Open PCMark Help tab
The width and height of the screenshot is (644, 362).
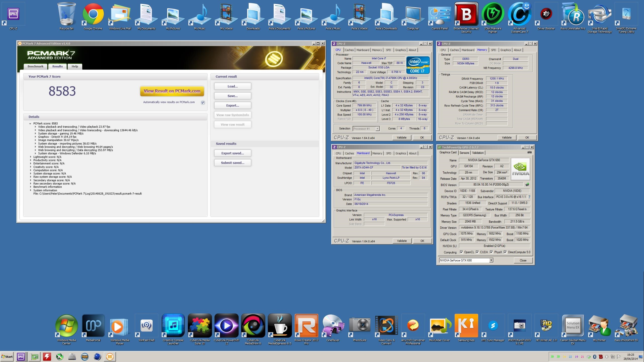tap(75, 66)
